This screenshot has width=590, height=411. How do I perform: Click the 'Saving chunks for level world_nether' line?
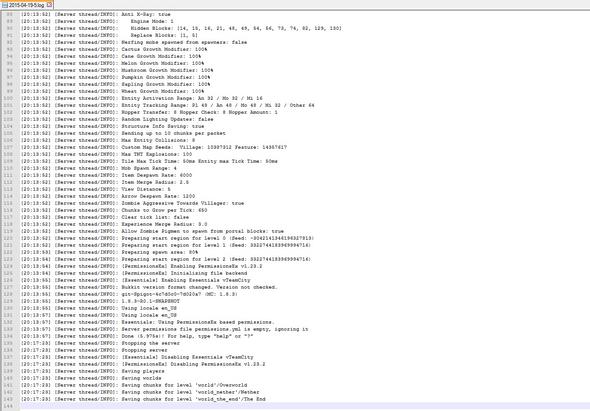[x=140, y=392]
